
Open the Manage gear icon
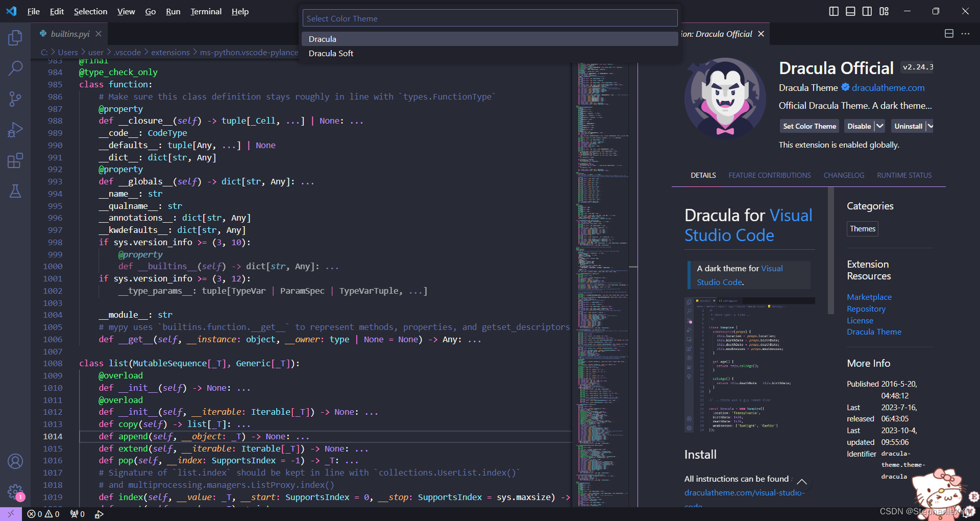(x=15, y=492)
